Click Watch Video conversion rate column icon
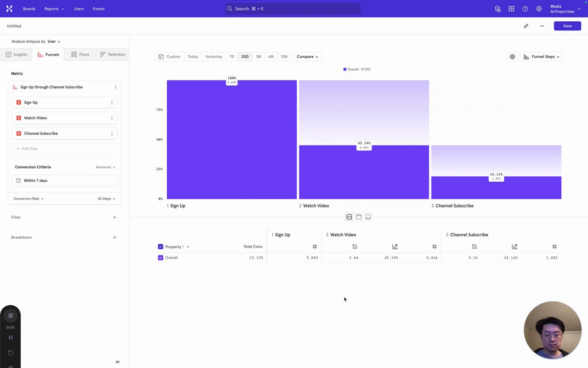Screen dimensions: 588x368 [x=395, y=247]
